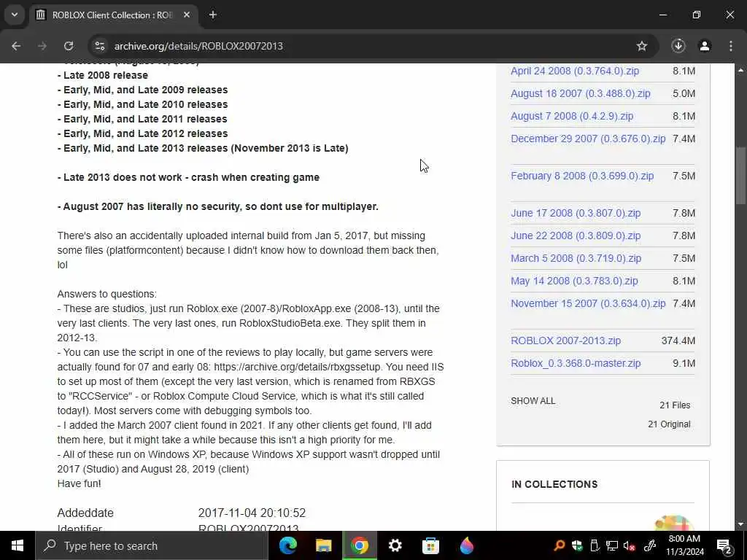Open Chrome downloads icon

click(x=678, y=46)
